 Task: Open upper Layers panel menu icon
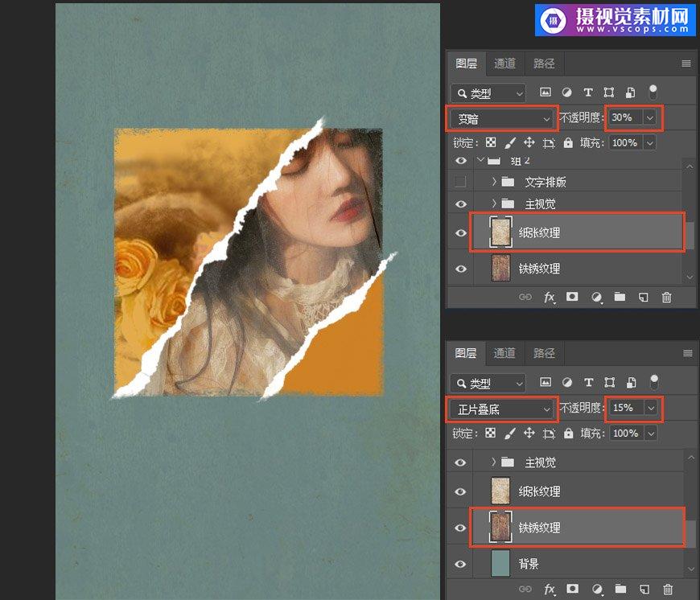pyautogui.click(x=686, y=64)
